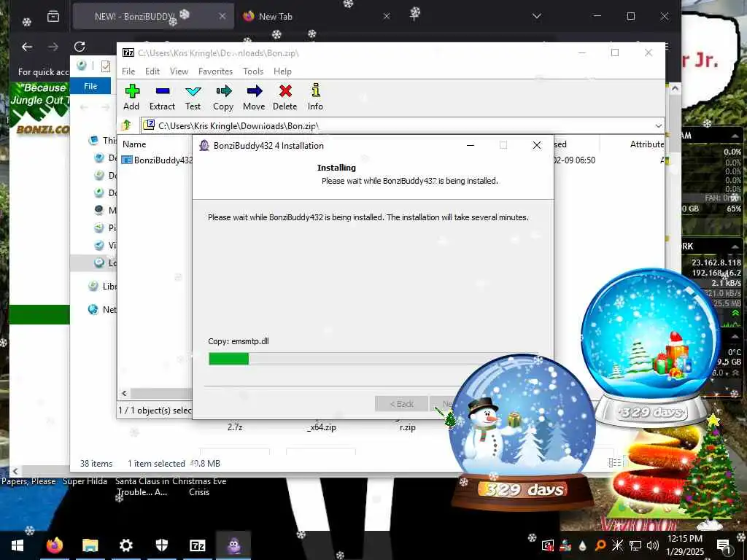Close the BonziBuddy432 Installation dialog
This screenshot has height=560, width=747.
click(x=537, y=145)
